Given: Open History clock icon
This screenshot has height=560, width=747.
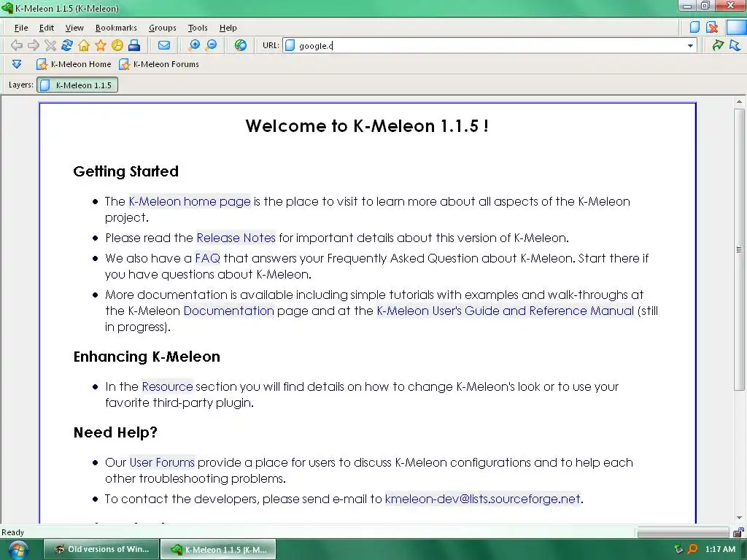Looking at the screenshot, I should click(x=117, y=45).
